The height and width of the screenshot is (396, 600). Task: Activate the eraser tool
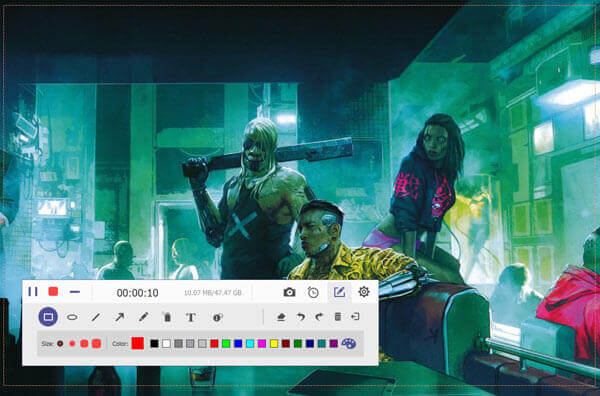pyautogui.click(x=281, y=317)
